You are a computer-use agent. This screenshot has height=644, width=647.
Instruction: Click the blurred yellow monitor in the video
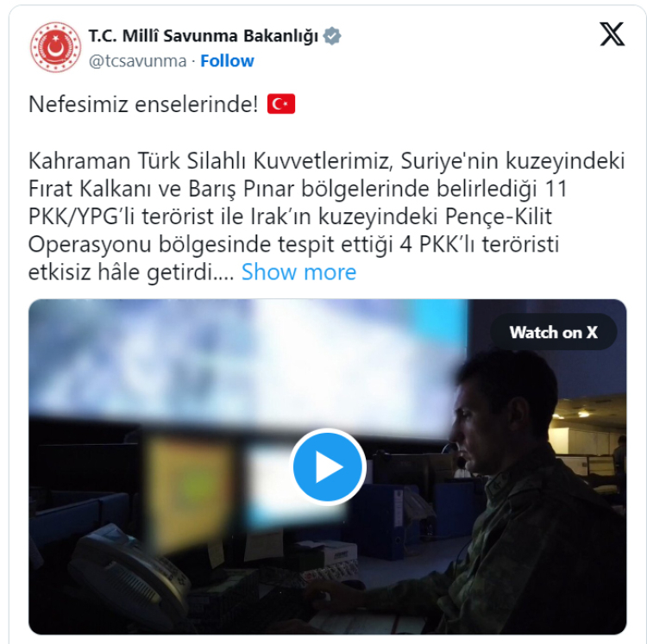point(190,491)
